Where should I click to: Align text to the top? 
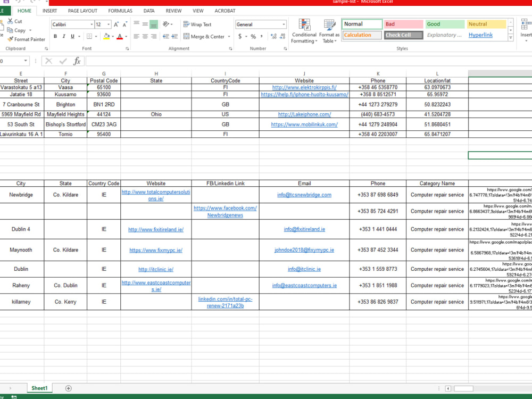click(x=136, y=24)
